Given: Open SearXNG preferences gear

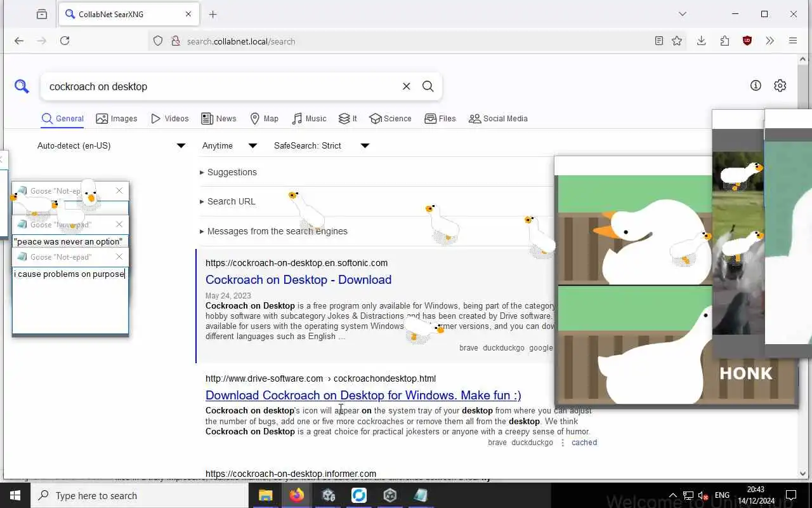Looking at the screenshot, I should (x=780, y=85).
